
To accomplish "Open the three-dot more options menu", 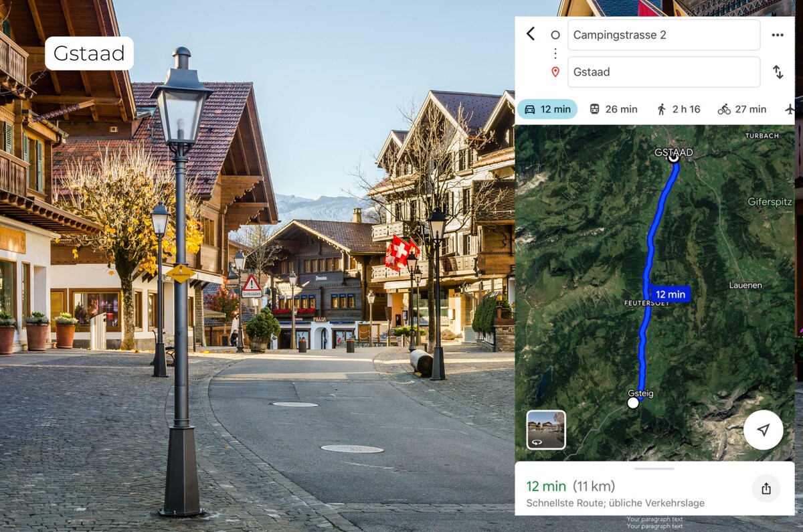I will tap(778, 35).
